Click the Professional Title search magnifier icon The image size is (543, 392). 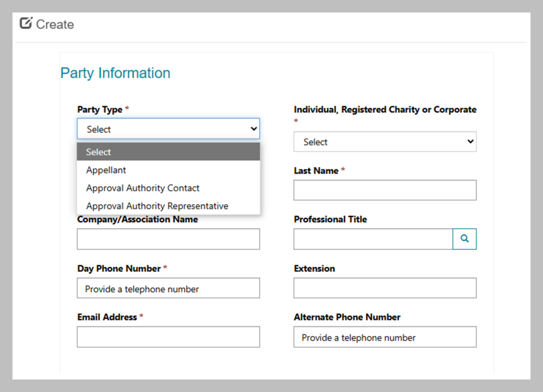pyautogui.click(x=465, y=239)
